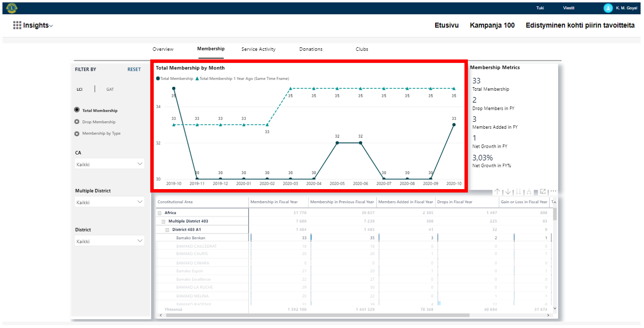Open table visual in focus mode
644x328 pixels.
[543, 192]
